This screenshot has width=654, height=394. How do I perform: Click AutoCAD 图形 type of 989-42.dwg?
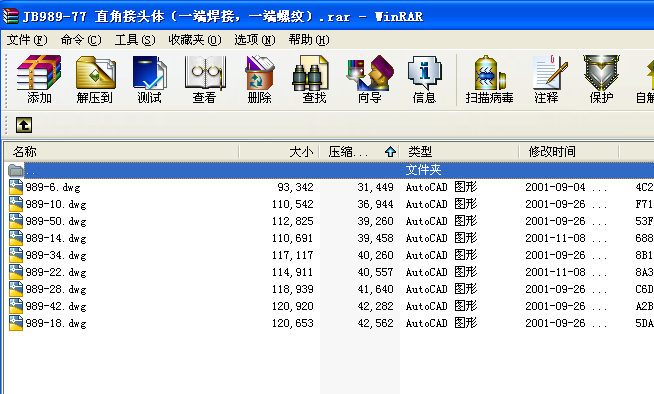click(441, 306)
